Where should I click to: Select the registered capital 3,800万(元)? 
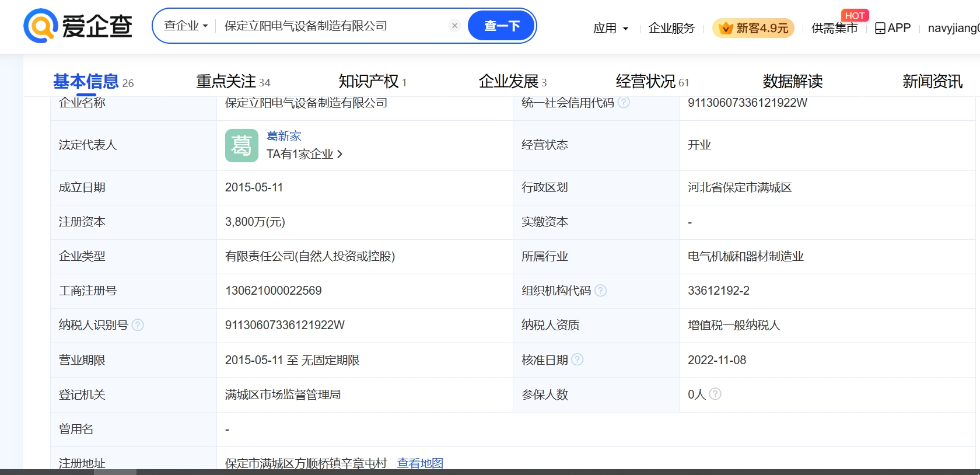coord(255,222)
